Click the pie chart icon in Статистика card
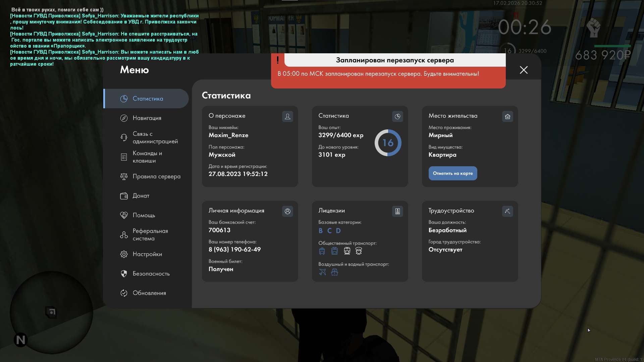 coord(397,116)
